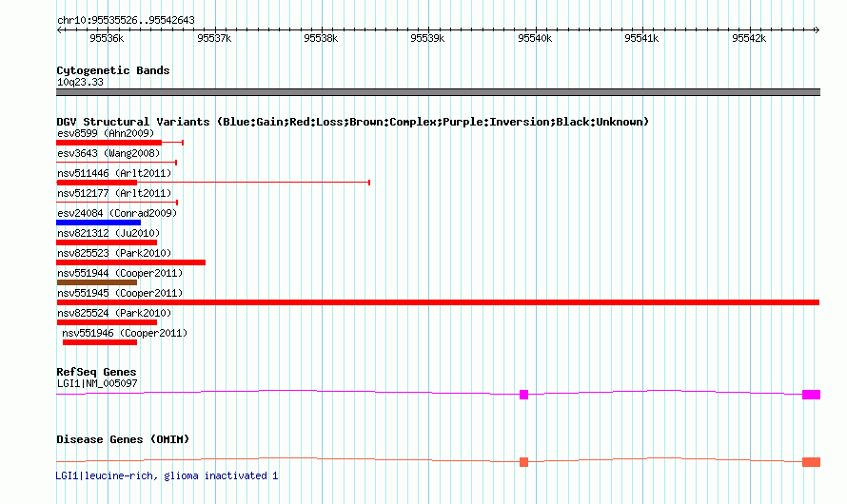This screenshot has height=504, width=847.
Task: Select the 10q23.33 band label
Action: click(80, 82)
